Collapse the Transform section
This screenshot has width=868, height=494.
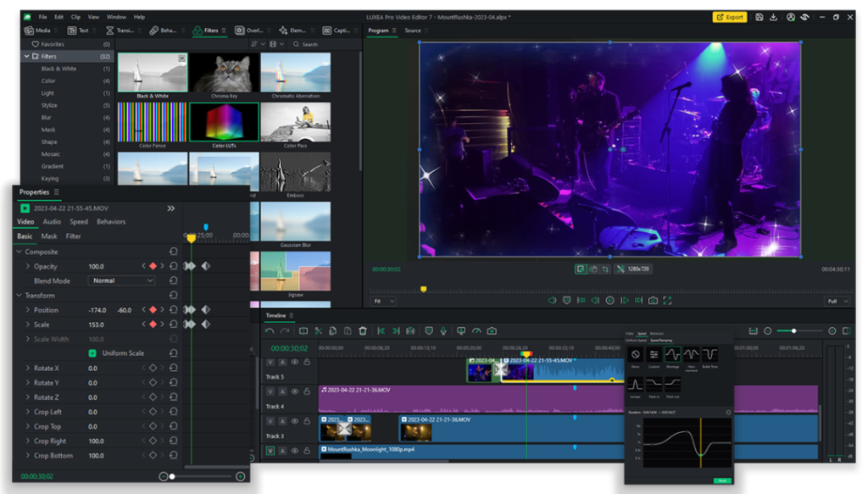pyautogui.click(x=19, y=296)
